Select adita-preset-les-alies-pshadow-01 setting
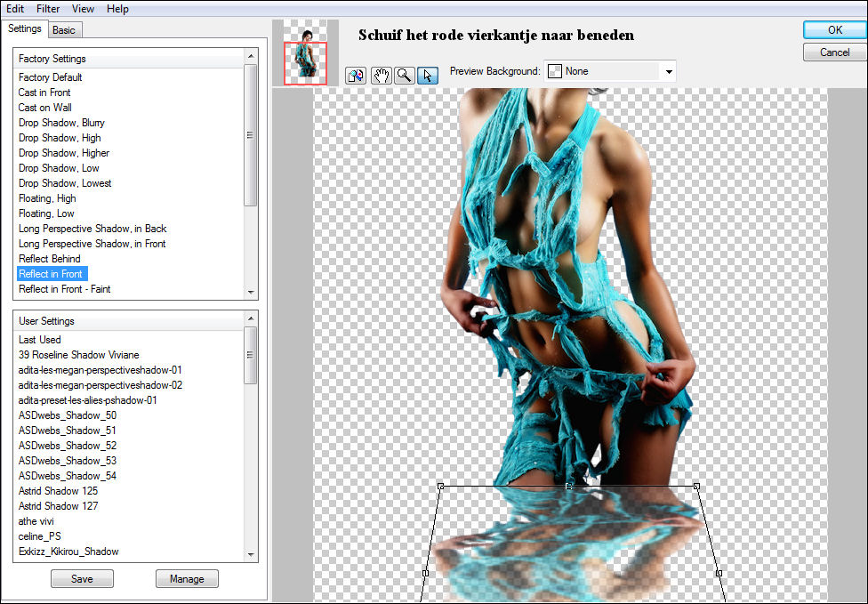 point(87,400)
